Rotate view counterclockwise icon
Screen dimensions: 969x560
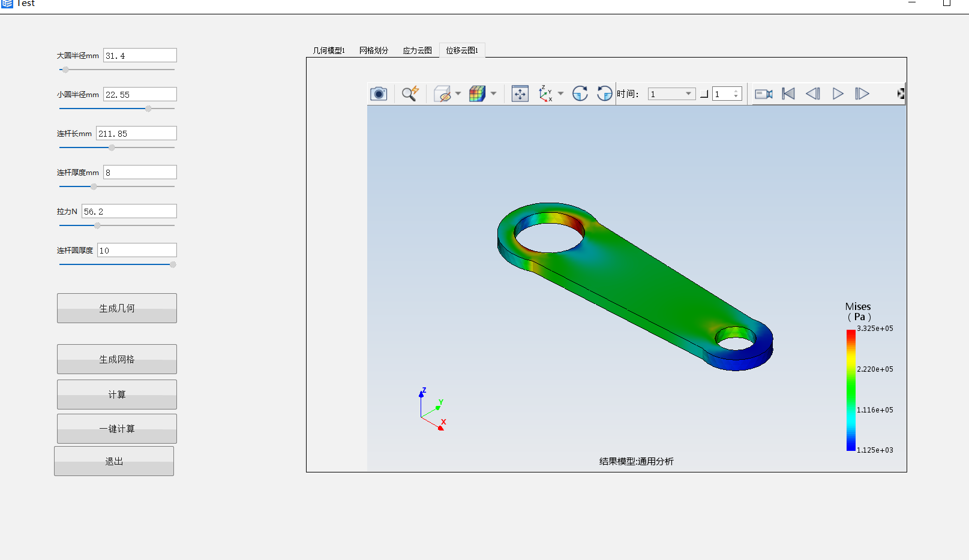(x=604, y=94)
